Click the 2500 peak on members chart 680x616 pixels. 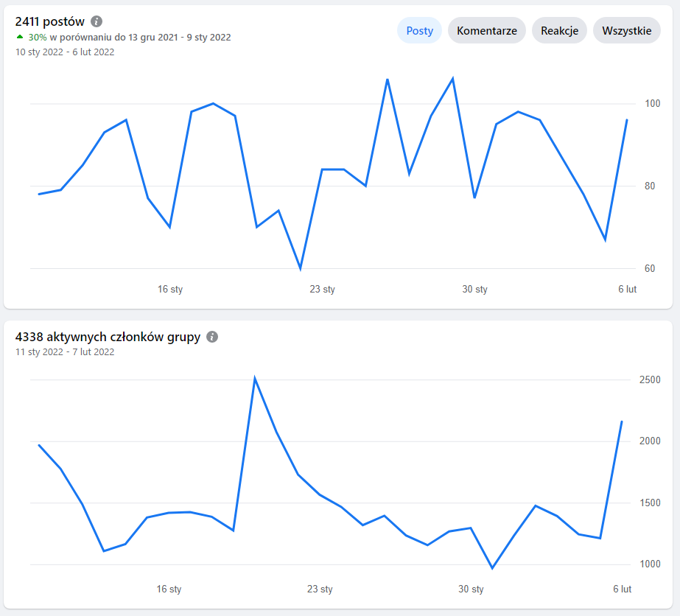tap(255, 378)
